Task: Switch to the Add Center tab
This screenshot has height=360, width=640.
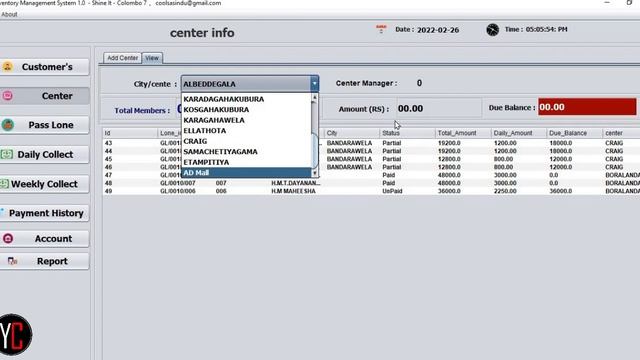Action: tap(122, 58)
